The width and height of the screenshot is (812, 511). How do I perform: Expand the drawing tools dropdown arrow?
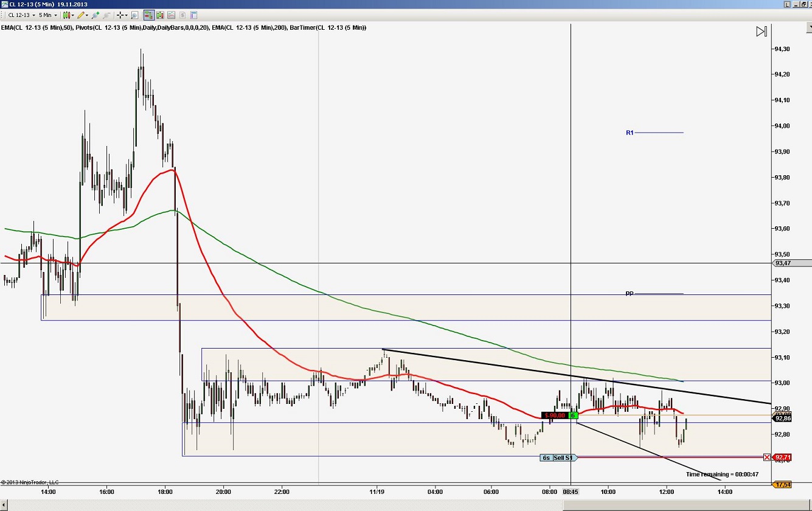coord(86,15)
